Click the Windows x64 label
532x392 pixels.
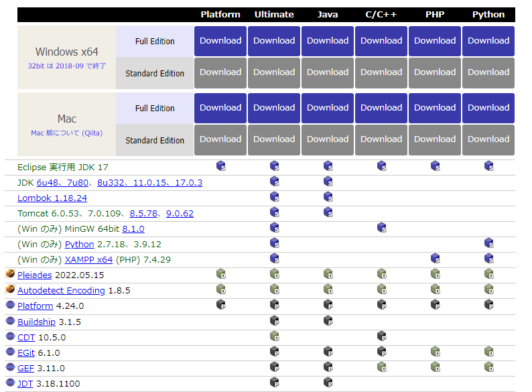[67, 52]
